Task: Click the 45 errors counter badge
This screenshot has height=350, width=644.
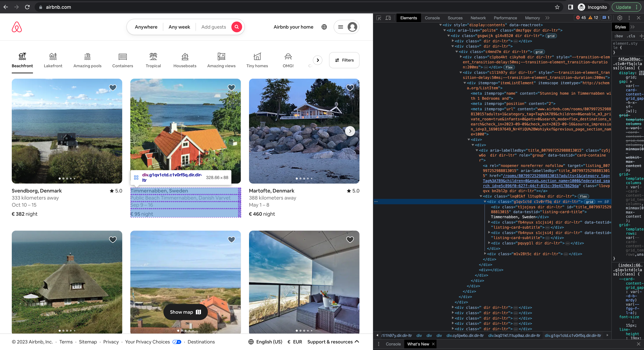Action: 581,18
